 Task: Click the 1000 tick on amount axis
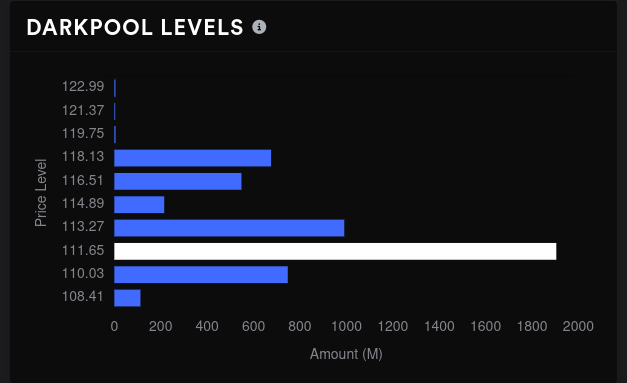click(346, 326)
